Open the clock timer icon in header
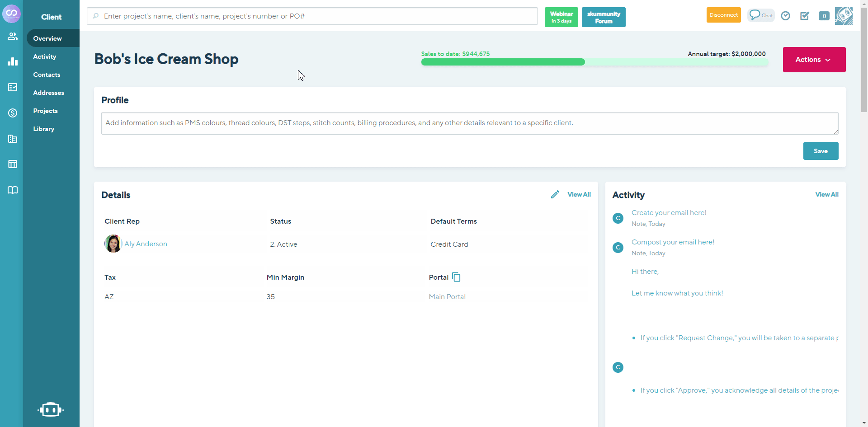Viewport: 868px width, 427px height. point(786,16)
